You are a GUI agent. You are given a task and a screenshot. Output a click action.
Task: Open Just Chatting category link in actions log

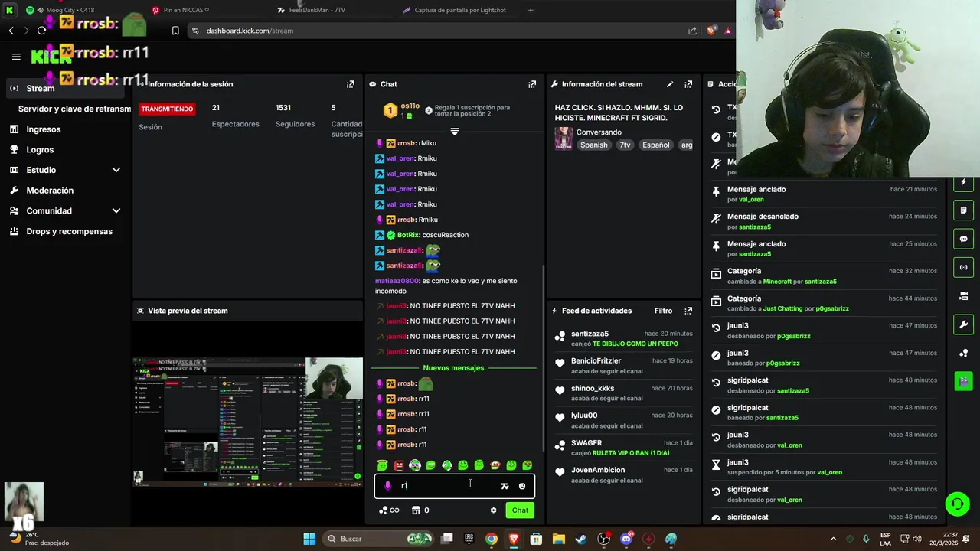coord(785,308)
